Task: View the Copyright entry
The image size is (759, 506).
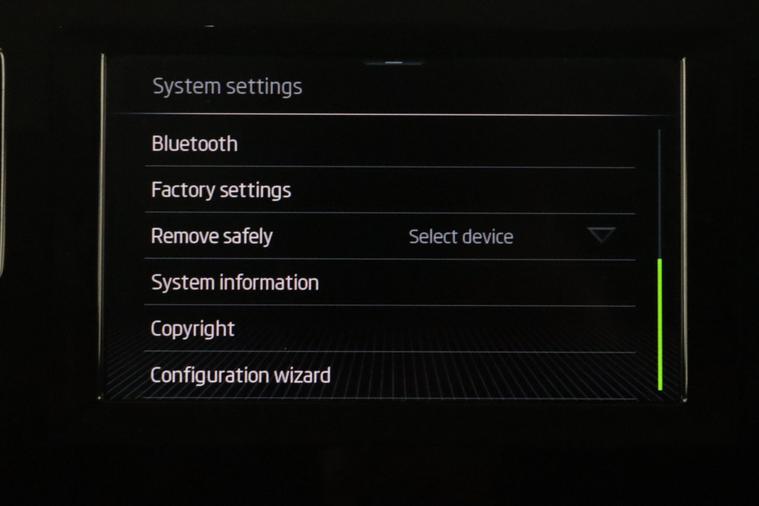Action: coord(390,329)
